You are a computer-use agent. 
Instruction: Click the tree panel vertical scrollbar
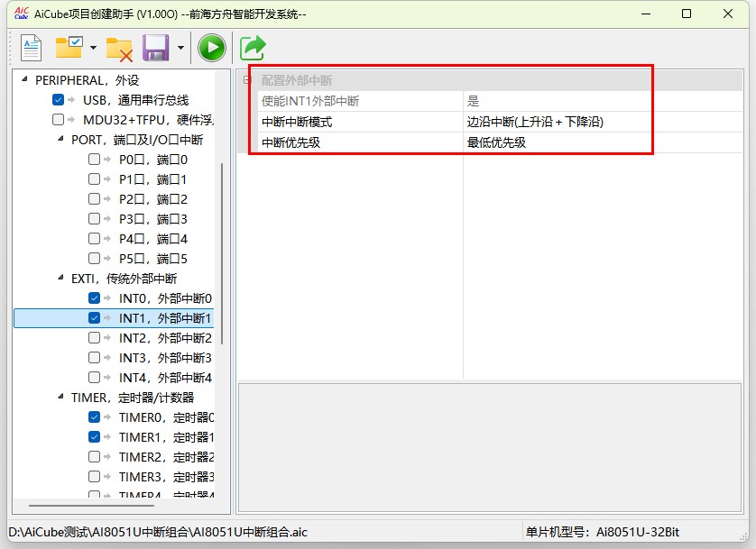(222, 253)
